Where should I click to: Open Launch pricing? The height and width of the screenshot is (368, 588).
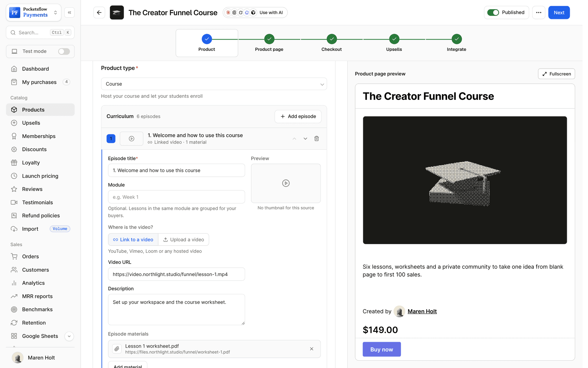click(x=40, y=176)
